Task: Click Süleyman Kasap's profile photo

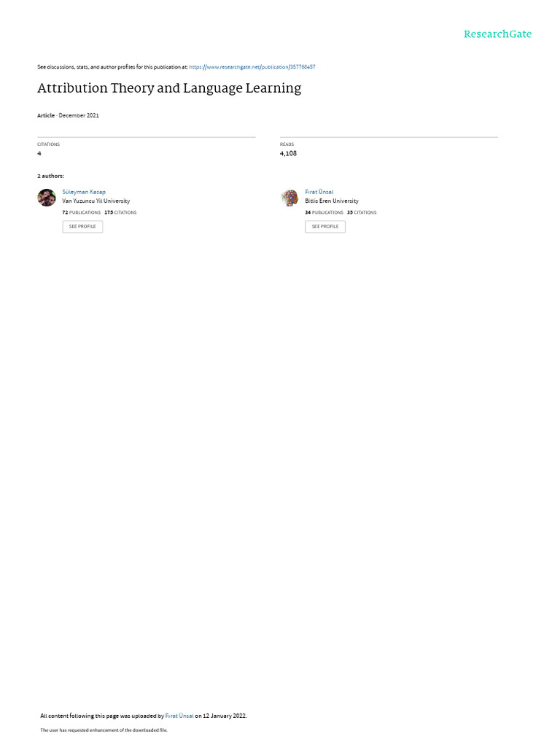Action: click(x=47, y=197)
